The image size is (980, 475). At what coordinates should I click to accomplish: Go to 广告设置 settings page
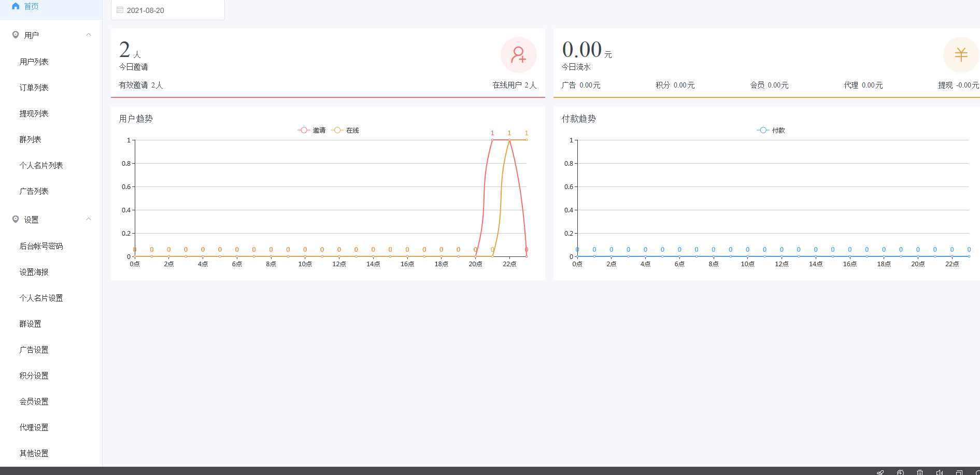tap(34, 350)
